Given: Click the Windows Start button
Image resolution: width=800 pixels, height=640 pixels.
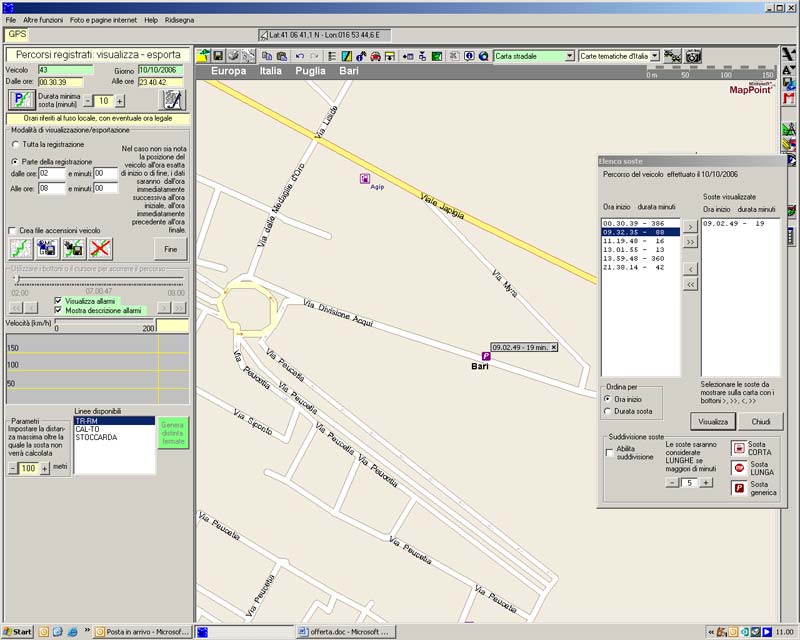Looking at the screenshot, I should [x=17, y=632].
